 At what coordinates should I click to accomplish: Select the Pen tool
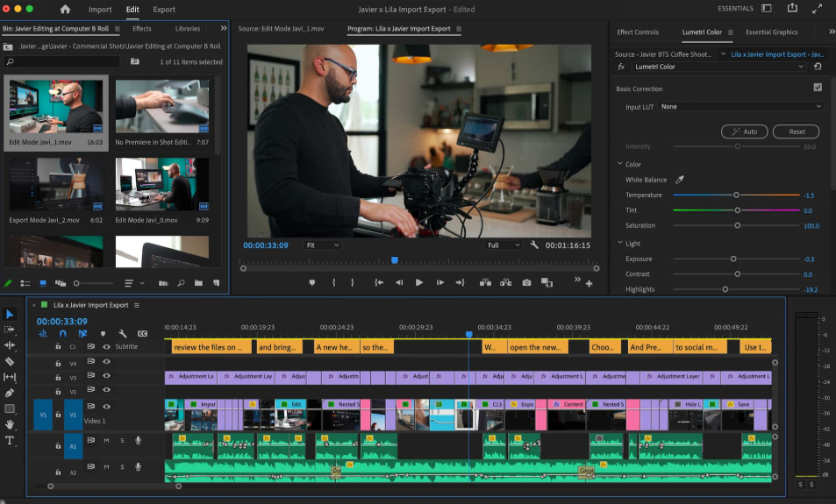click(10, 393)
